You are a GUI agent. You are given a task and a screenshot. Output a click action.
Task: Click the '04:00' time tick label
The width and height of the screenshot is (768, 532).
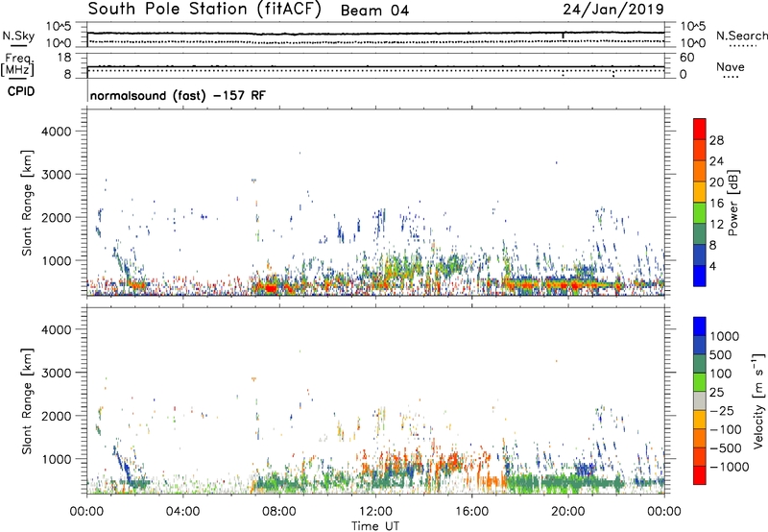pos(182,512)
